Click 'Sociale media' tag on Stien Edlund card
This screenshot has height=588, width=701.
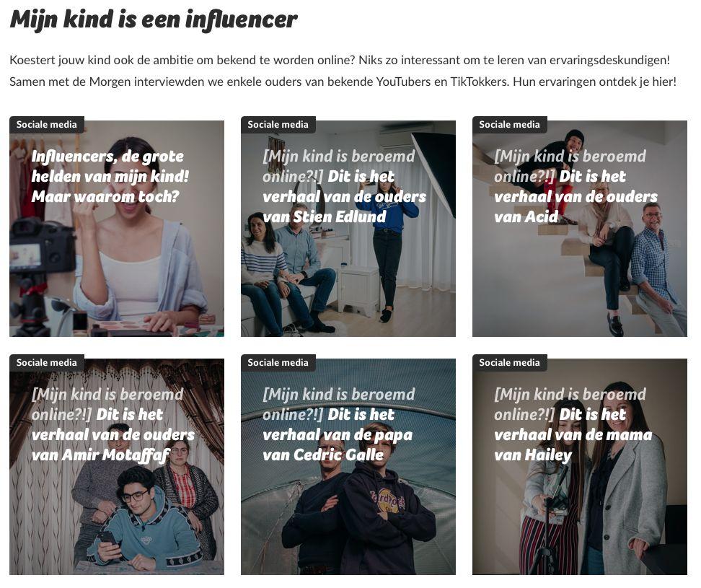click(x=278, y=125)
